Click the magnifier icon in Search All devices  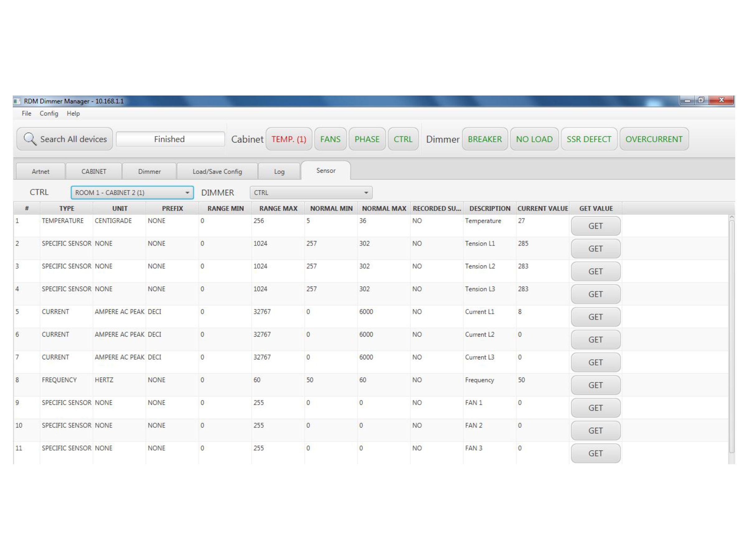click(x=30, y=139)
